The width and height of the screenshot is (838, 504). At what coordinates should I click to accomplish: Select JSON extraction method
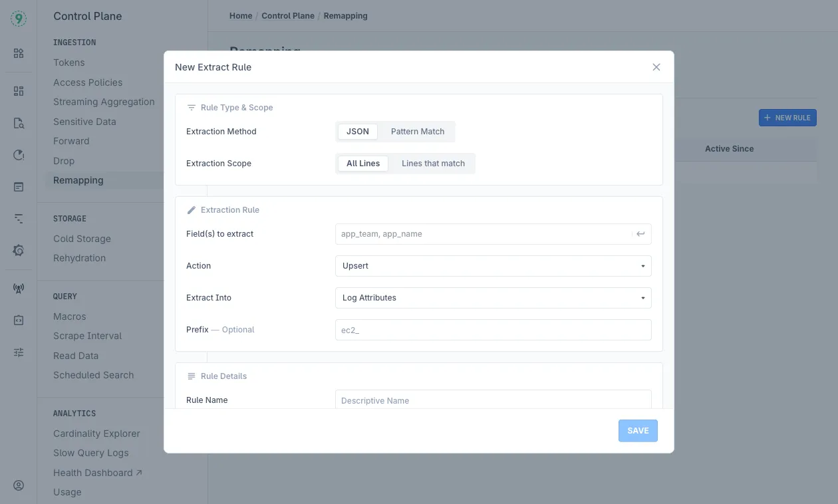pyautogui.click(x=358, y=132)
